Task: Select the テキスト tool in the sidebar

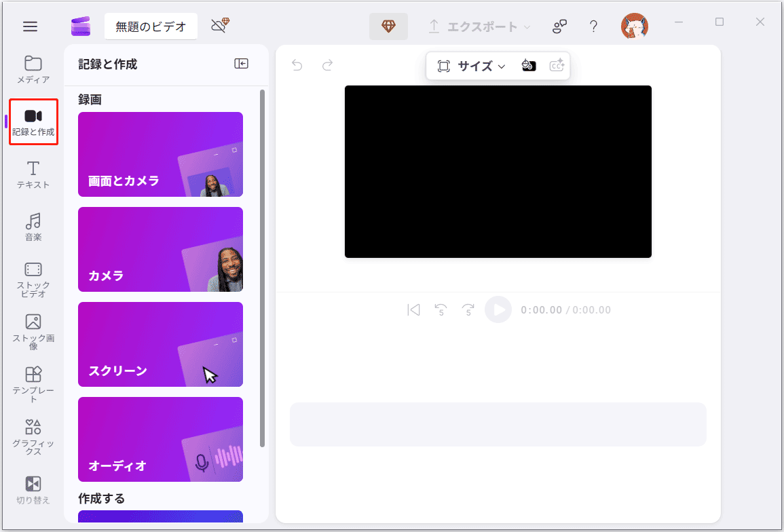Action: 32,175
